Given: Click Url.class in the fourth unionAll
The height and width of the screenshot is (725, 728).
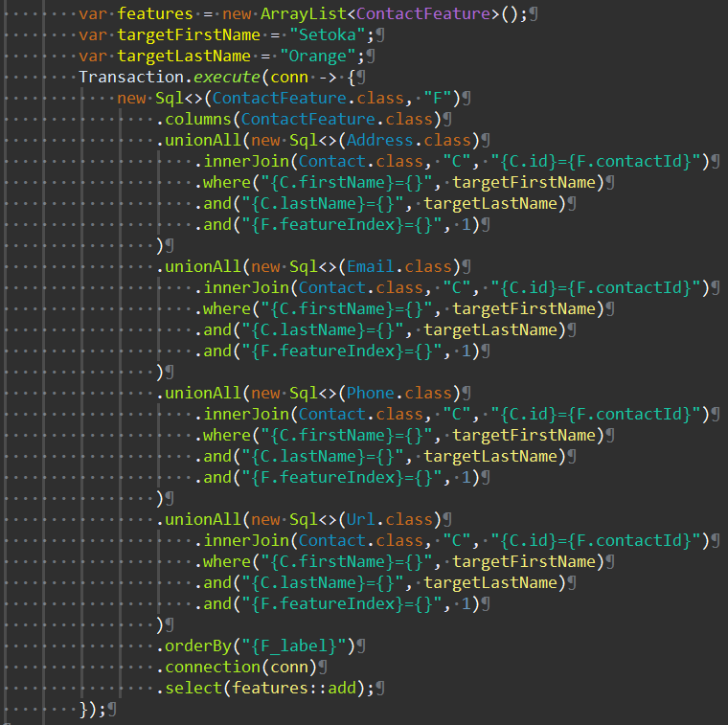Looking at the screenshot, I should point(390,519).
